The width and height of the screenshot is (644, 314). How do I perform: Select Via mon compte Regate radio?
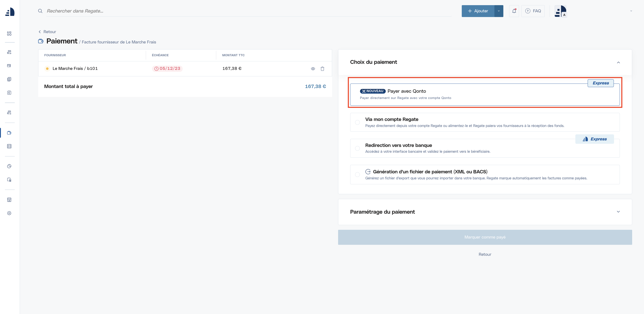[x=358, y=122]
